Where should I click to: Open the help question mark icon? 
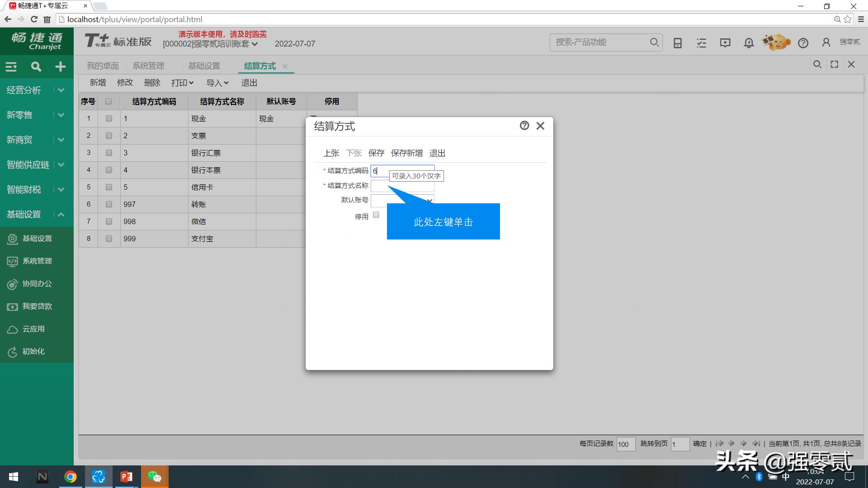coord(803,43)
